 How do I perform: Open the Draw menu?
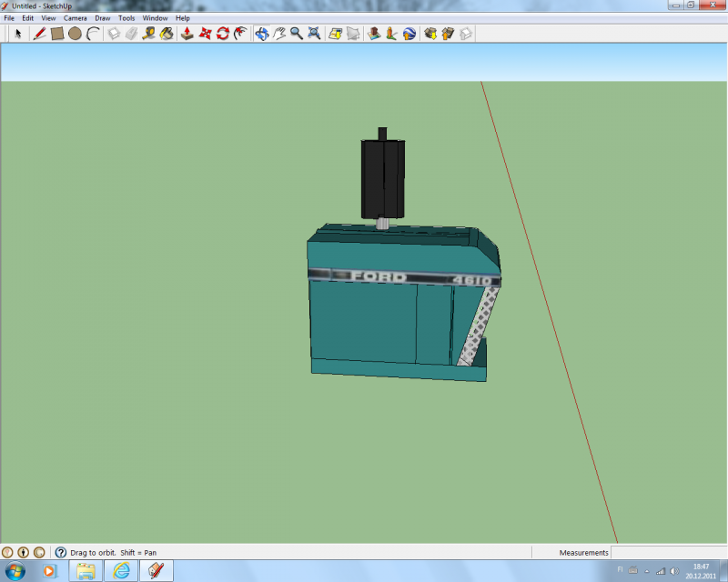coord(103,18)
